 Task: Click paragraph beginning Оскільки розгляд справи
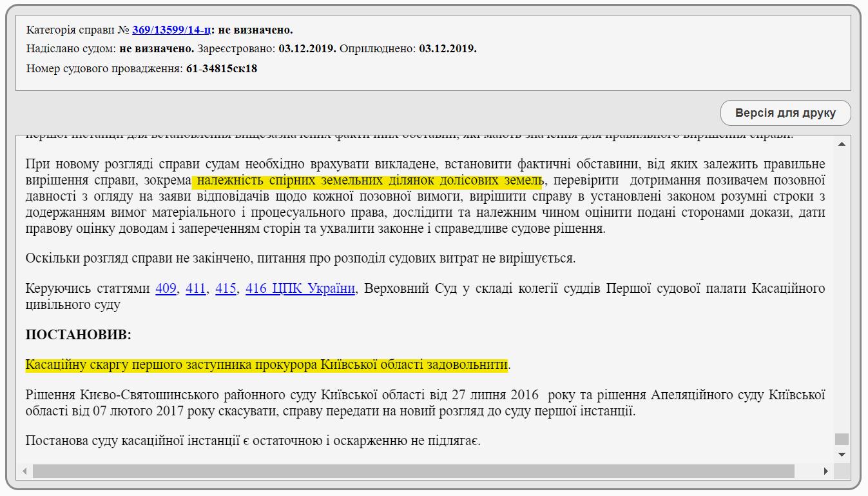click(x=300, y=259)
